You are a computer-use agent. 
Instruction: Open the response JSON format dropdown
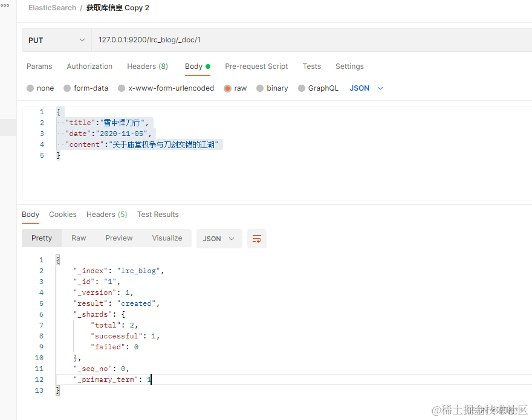coord(219,239)
